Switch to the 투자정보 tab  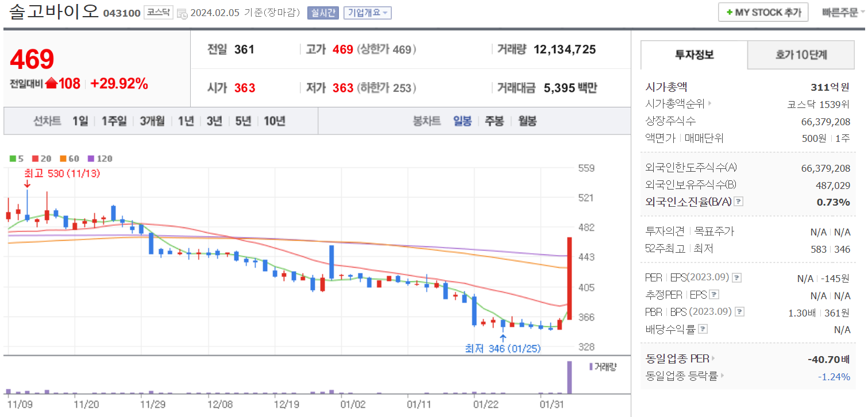(694, 55)
